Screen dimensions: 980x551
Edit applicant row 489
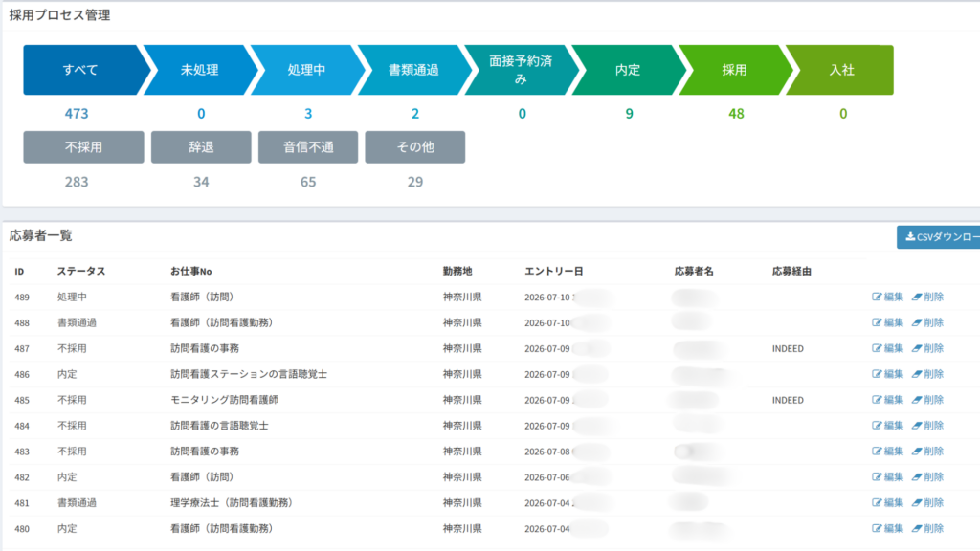click(887, 297)
